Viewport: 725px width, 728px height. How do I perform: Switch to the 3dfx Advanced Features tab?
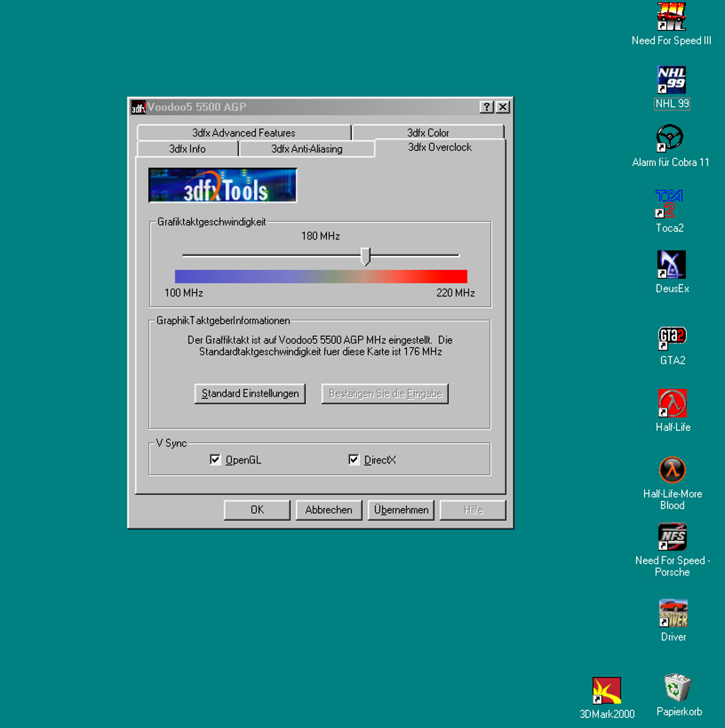pos(244,133)
